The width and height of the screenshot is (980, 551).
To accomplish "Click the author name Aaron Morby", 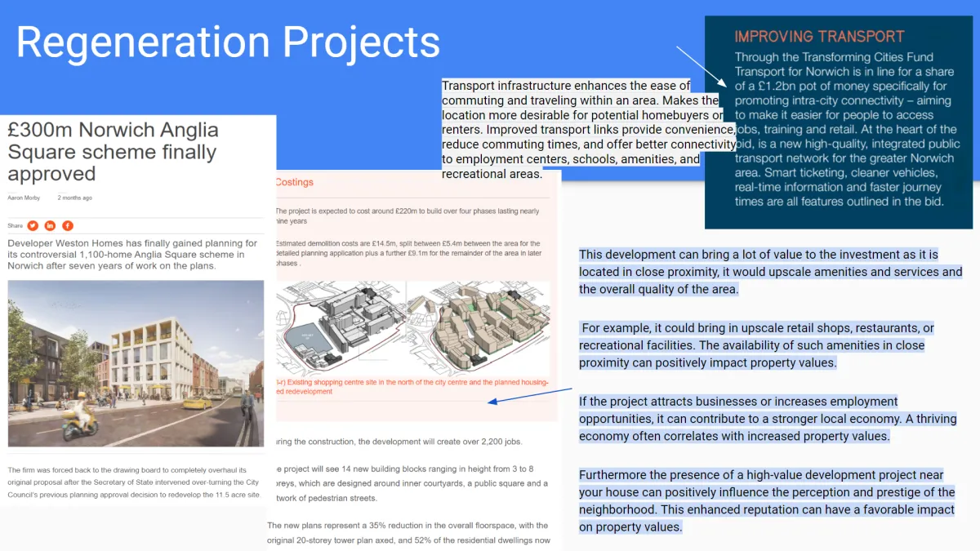I will click(22, 198).
